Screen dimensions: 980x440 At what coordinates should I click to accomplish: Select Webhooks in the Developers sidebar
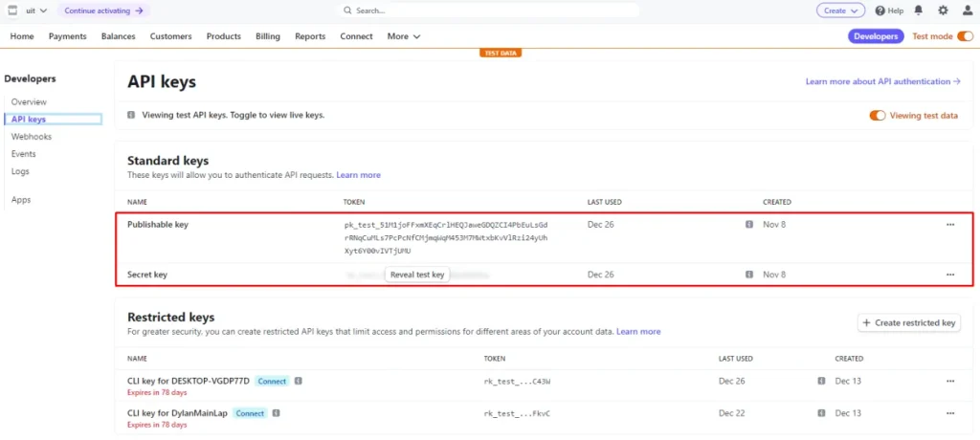[x=32, y=137]
